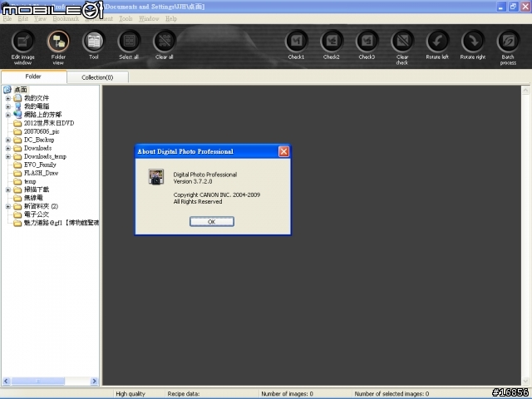Image resolution: width=532 pixels, height=399 pixels.
Task: Expand the 新資料夾 (2) folder node
Action: point(8,206)
